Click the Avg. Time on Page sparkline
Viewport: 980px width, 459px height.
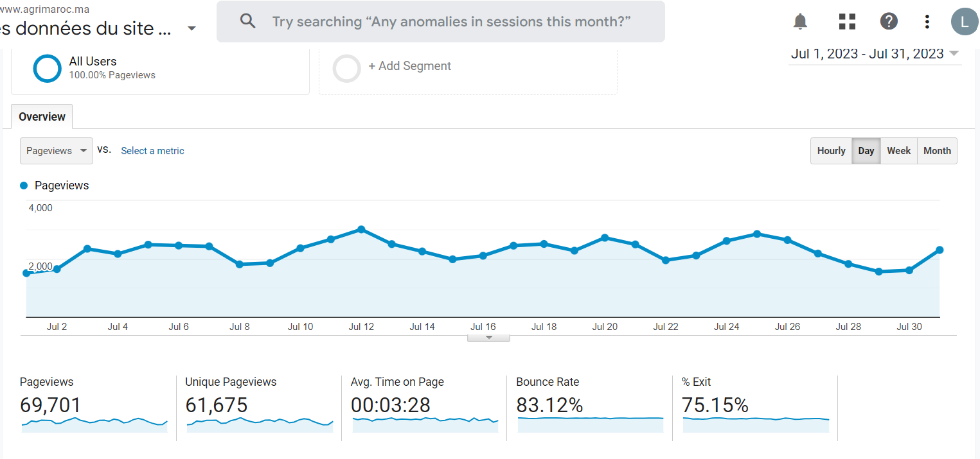point(425,424)
